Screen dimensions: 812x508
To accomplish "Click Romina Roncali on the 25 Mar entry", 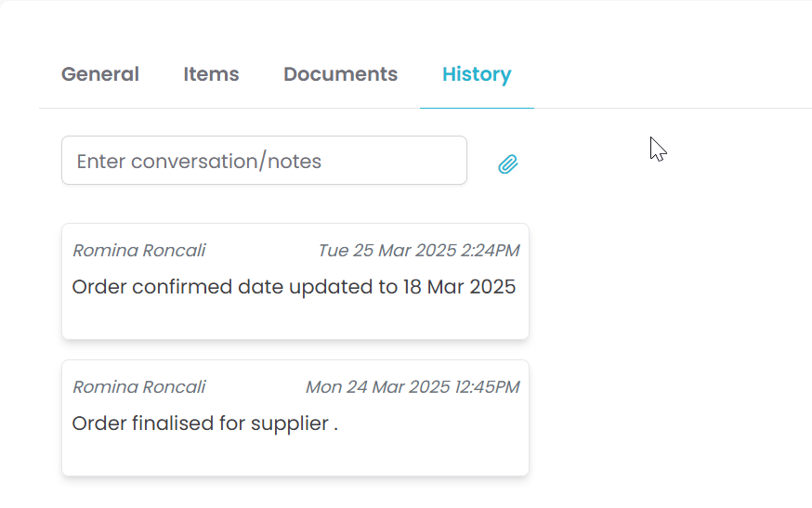I will (x=139, y=251).
